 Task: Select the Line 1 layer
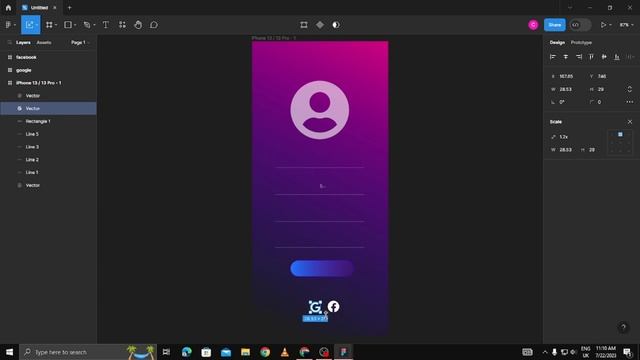point(48,172)
